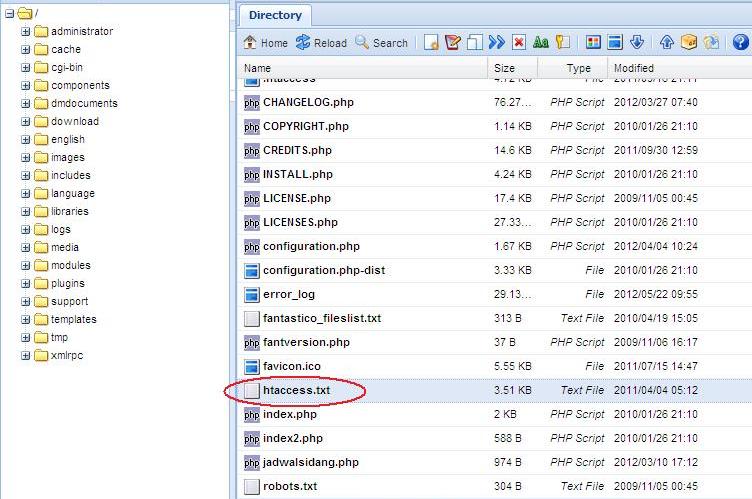This screenshot has width=752, height=499.
Task: Select the images folder in tree
Action: (68, 157)
